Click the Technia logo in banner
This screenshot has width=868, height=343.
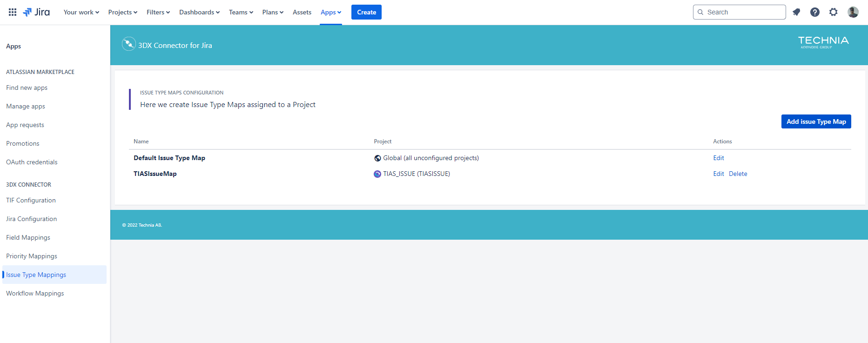(823, 42)
